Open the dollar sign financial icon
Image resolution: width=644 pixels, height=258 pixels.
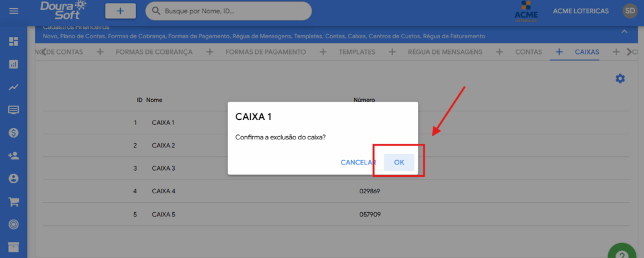pyautogui.click(x=13, y=133)
